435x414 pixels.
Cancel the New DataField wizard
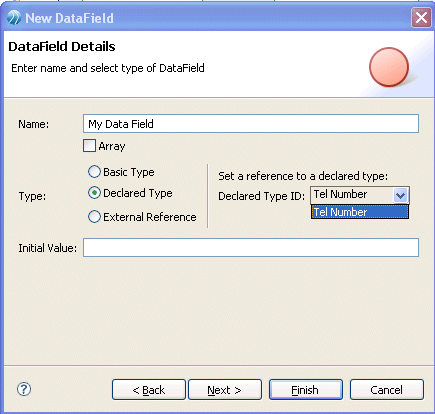(x=387, y=389)
